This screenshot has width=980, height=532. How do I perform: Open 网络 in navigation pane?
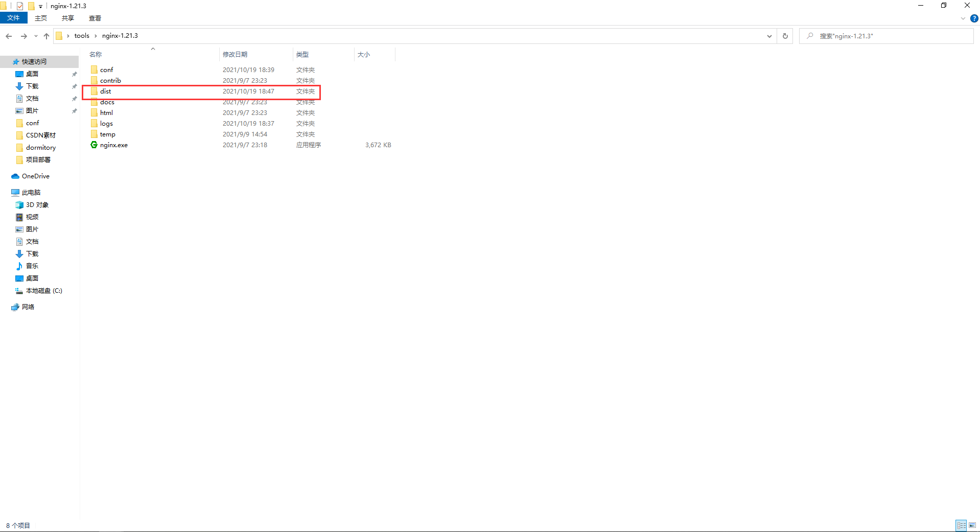coord(28,307)
